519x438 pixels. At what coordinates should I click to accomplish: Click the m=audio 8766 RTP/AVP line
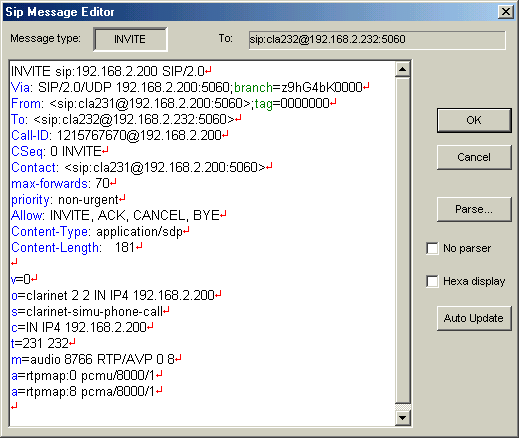(x=96, y=359)
